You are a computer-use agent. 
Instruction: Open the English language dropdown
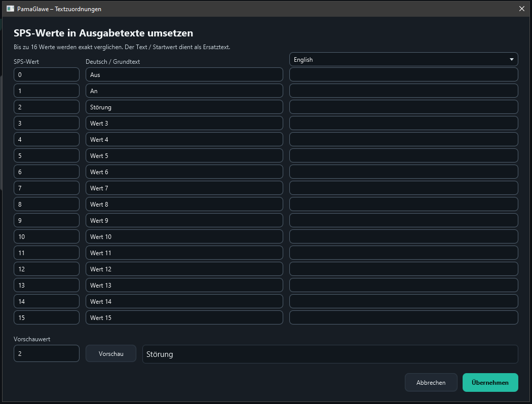pyautogui.click(x=403, y=59)
